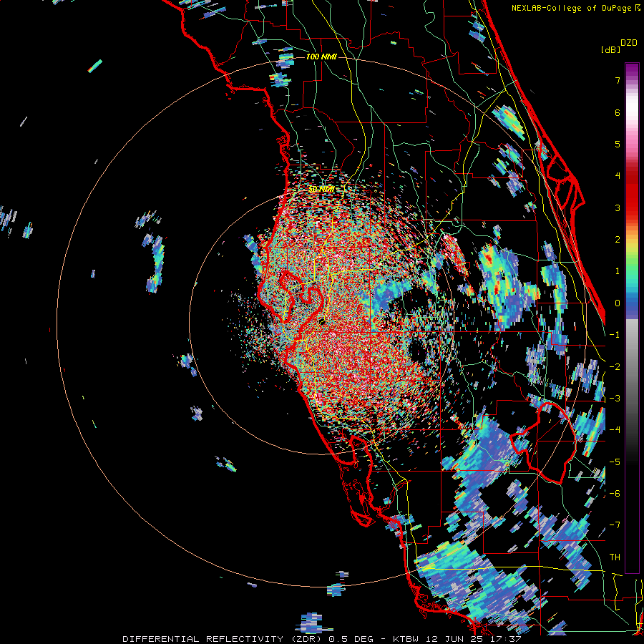Screen dimensions: 644x644
Task: Click the DIFFERENTIAL REFLECTIVITY (ZDR) product title
Action: coord(223,639)
